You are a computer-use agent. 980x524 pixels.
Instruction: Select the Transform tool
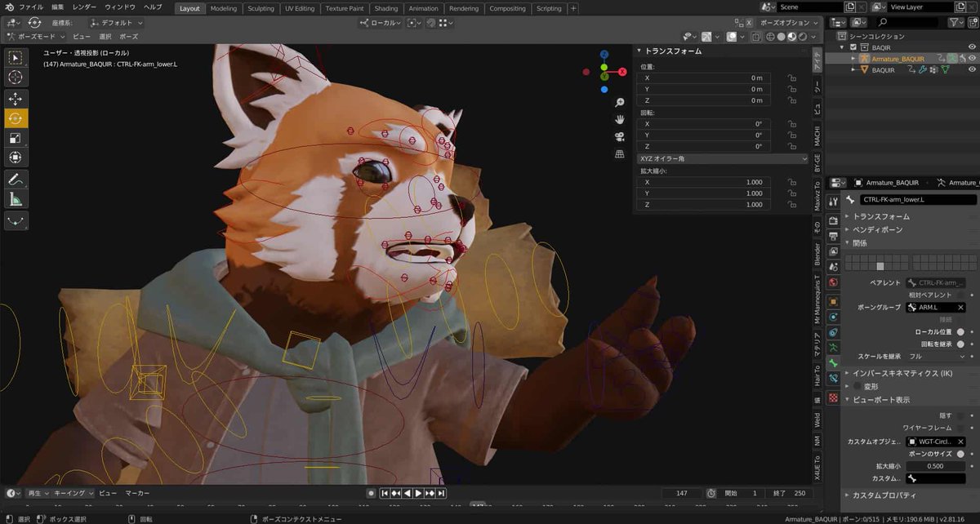coord(16,158)
